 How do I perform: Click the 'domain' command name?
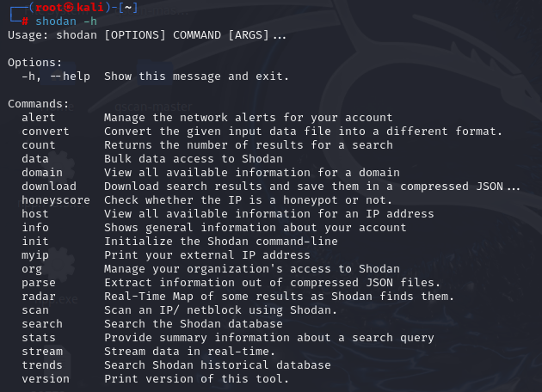[x=42, y=173]
